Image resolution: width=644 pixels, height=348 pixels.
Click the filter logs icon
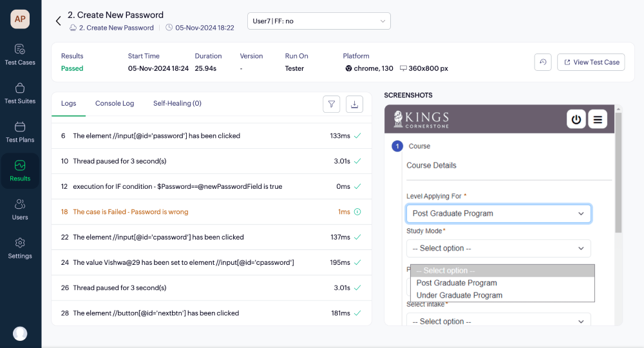click(331, 104)
